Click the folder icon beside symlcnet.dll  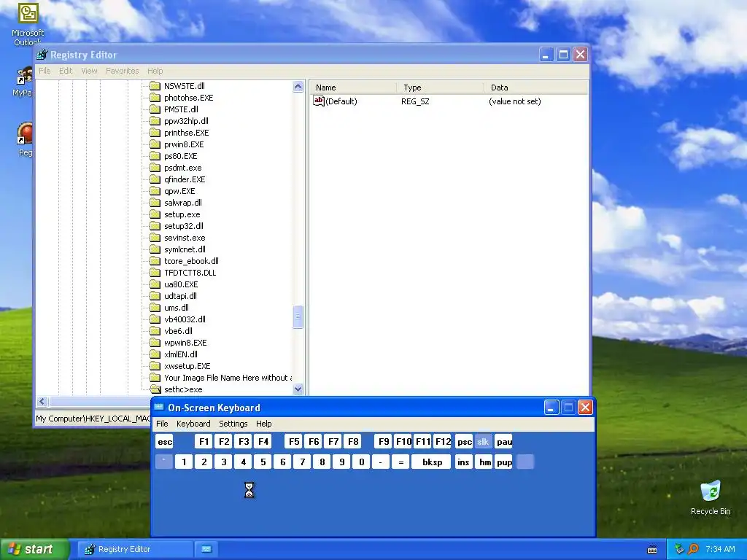(155, 249)
